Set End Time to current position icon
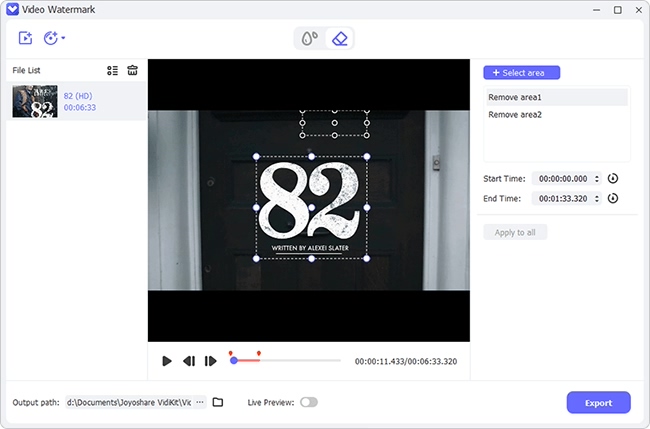 pos(613,198)
